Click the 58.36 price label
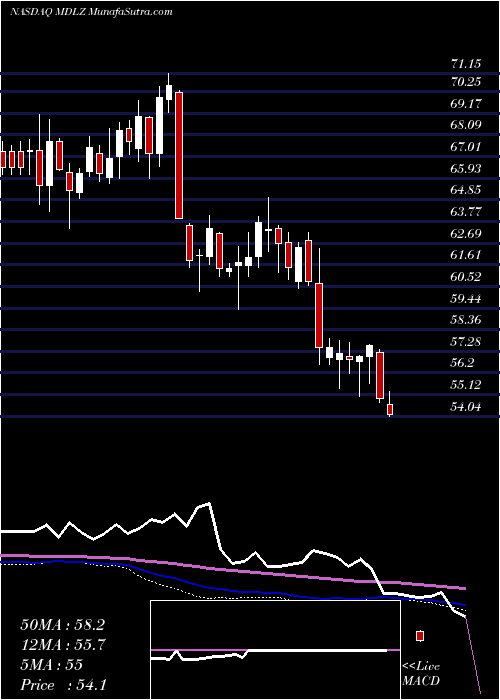The height and width of the screenshot is (700, 500). pos(467,320)
